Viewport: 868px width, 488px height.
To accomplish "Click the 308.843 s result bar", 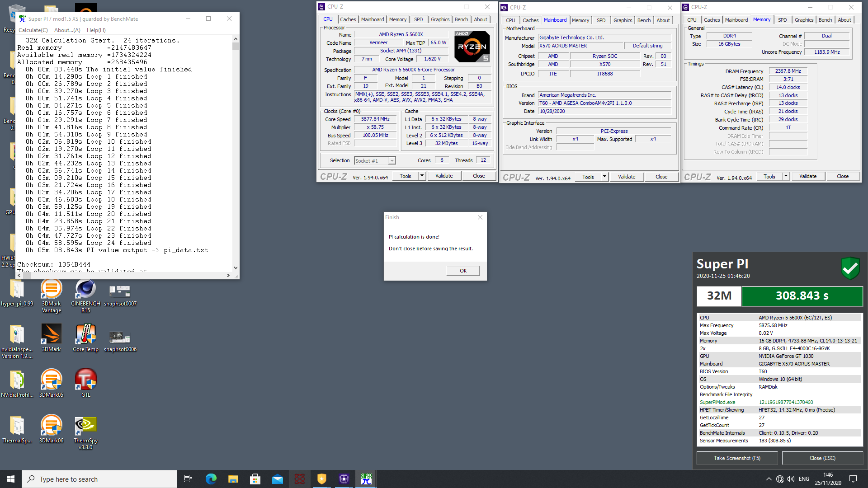I will click(x=802, y=296).
